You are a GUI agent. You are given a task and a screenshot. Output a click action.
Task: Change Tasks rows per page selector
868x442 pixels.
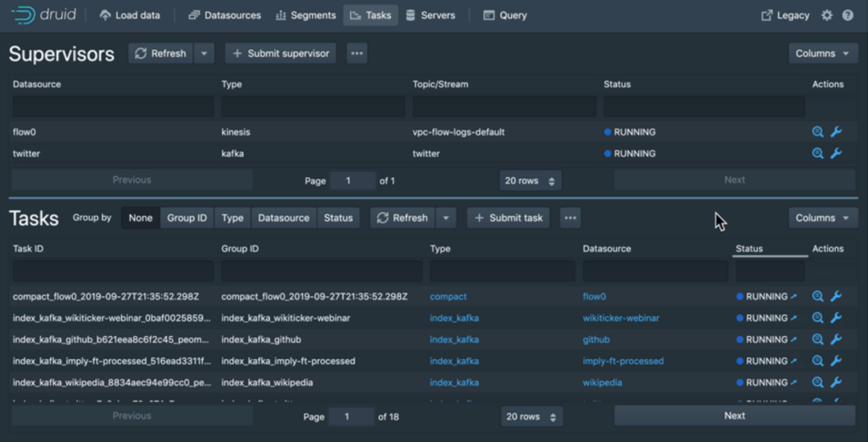[532, 417]
